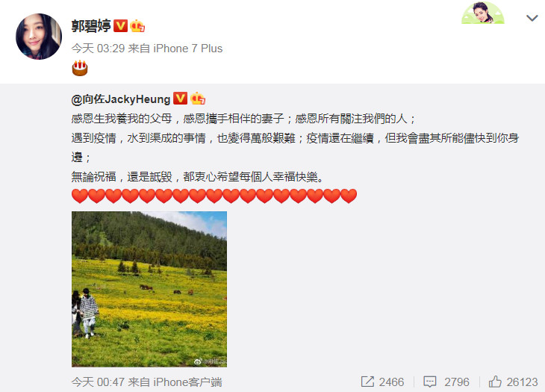Enlarge the flower meadow photo thumbnail

point(149,289)
